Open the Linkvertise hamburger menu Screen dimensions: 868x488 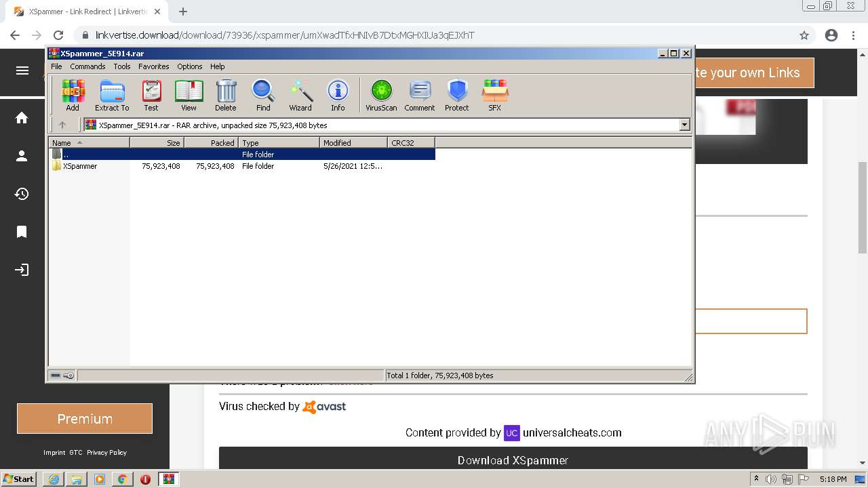[22, 70]
